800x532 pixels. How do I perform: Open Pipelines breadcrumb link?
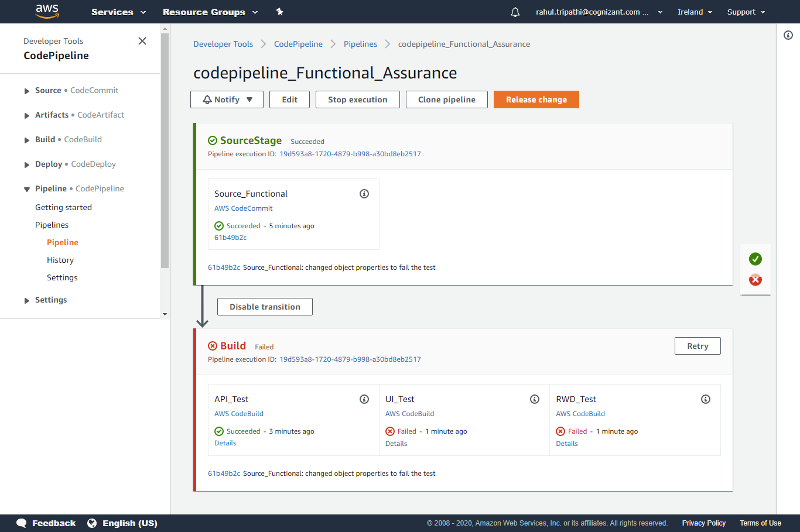(360, 44)
